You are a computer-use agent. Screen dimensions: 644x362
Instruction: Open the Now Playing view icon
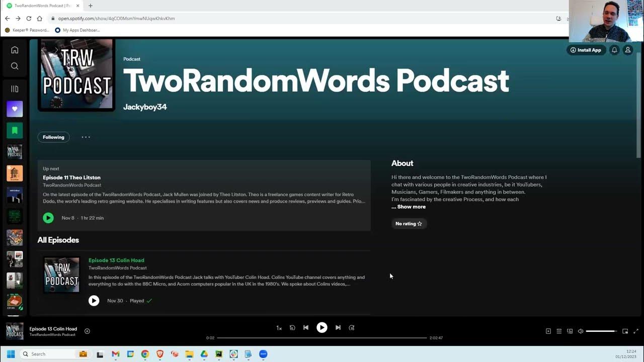coord(548,331)
